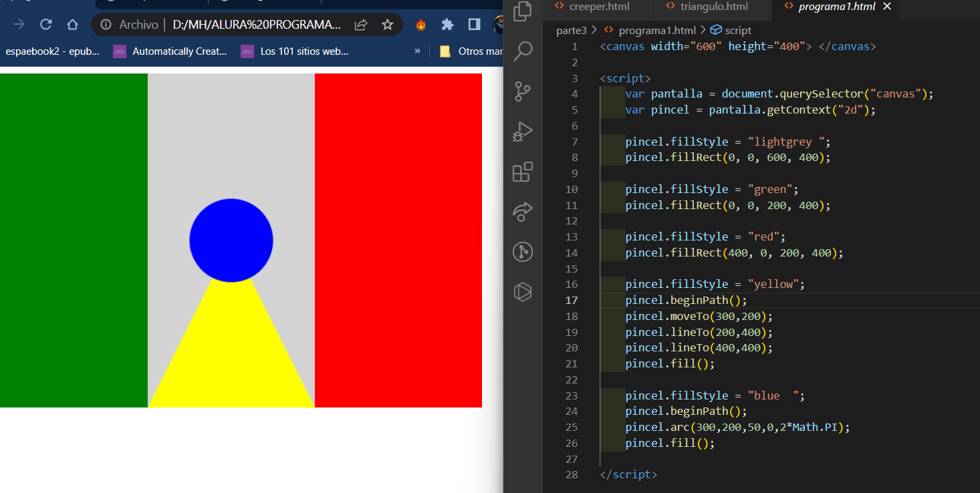This screenshot has height=493, width=980.
Task: Click line number 28 in the gutter
Action: 572,474
